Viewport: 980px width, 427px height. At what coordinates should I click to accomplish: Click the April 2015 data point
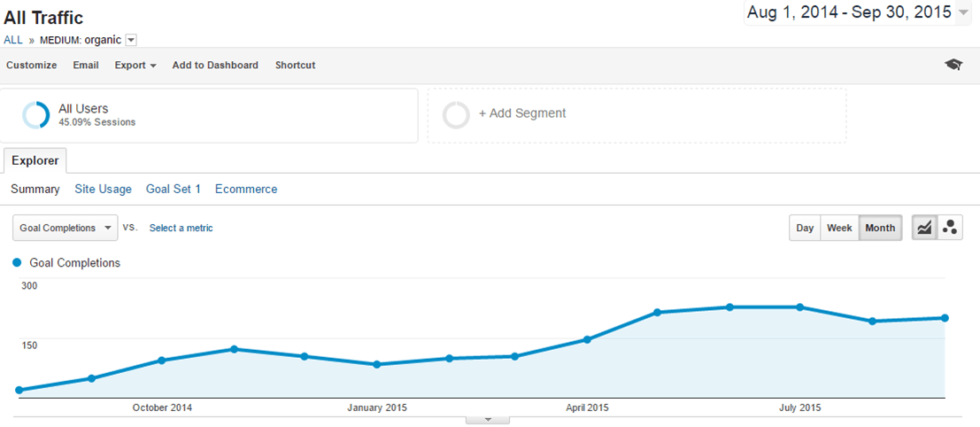coord(586,339)
